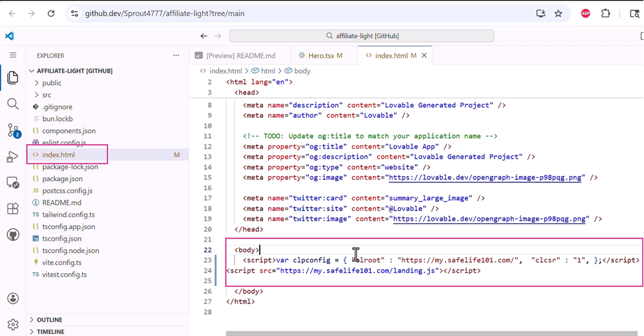The image size is (644, 336).
Task: Open the Manage gear settings icon
Action: 13,324
